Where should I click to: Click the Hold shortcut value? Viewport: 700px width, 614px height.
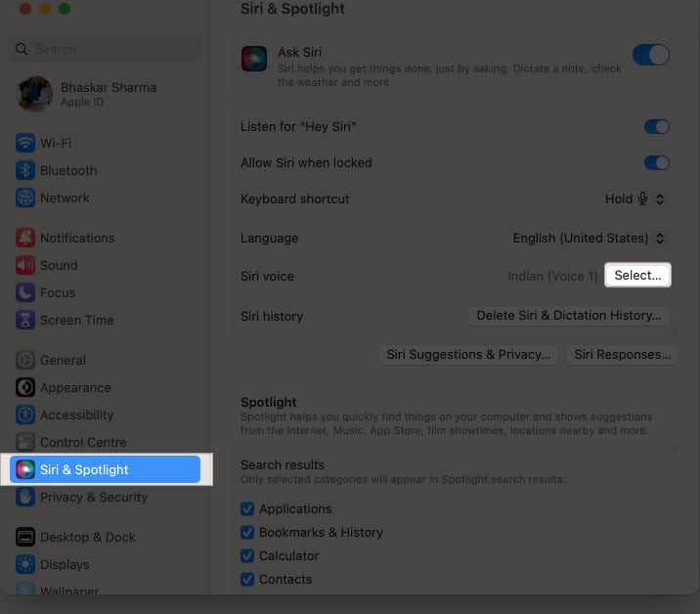(x=618, y=198)
